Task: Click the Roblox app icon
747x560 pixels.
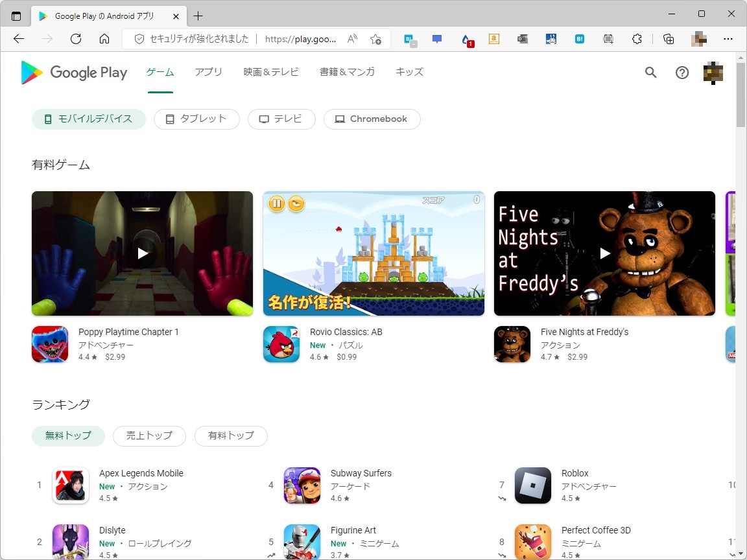Action: pyautogui.click(x=533, y=485)
